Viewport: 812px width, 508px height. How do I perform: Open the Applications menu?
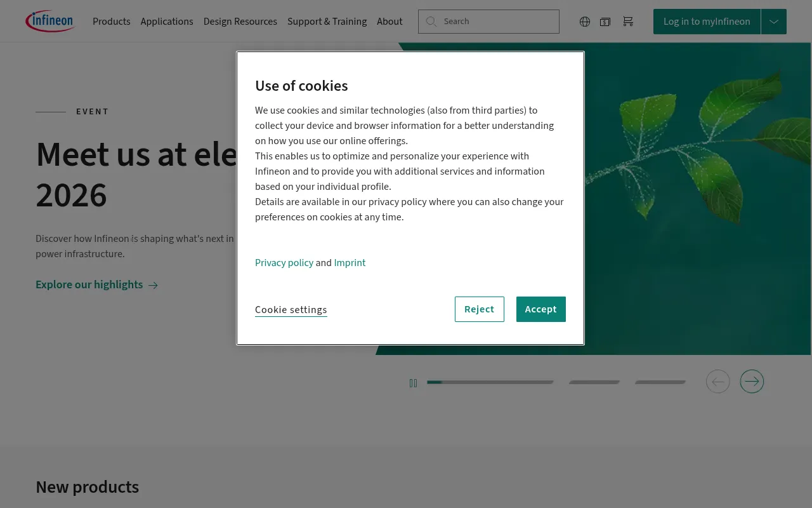167,22
